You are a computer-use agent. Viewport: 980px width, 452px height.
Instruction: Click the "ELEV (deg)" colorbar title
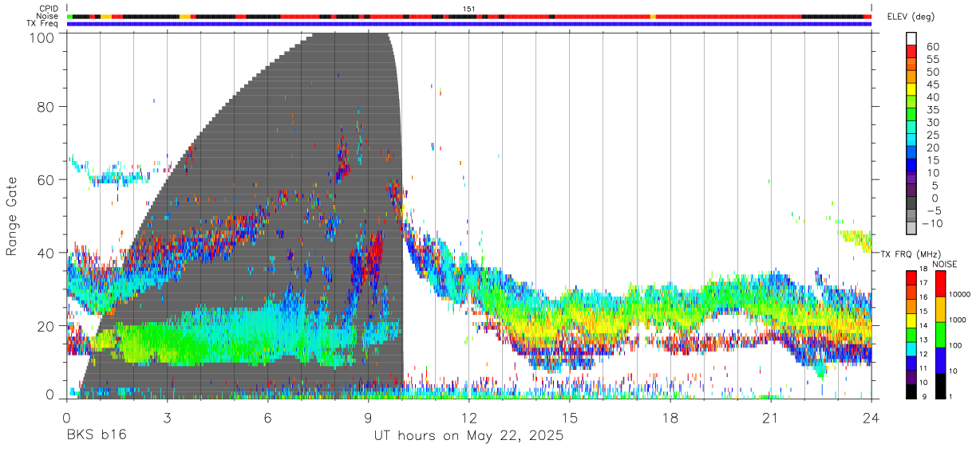(911, 17)
